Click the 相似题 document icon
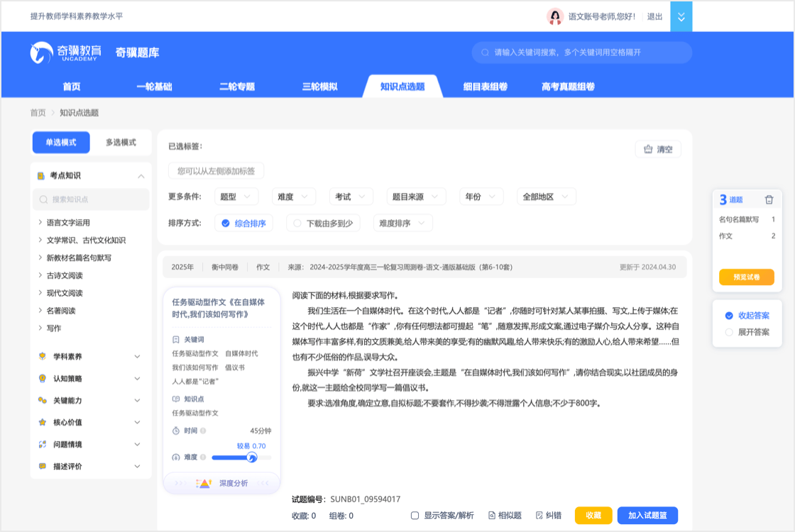795x532 pixels. [492, 516]
